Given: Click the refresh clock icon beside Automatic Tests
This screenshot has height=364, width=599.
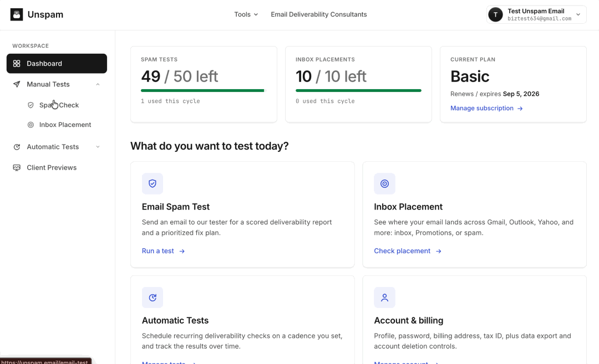Looking at the screenshot, I should 17,147.
